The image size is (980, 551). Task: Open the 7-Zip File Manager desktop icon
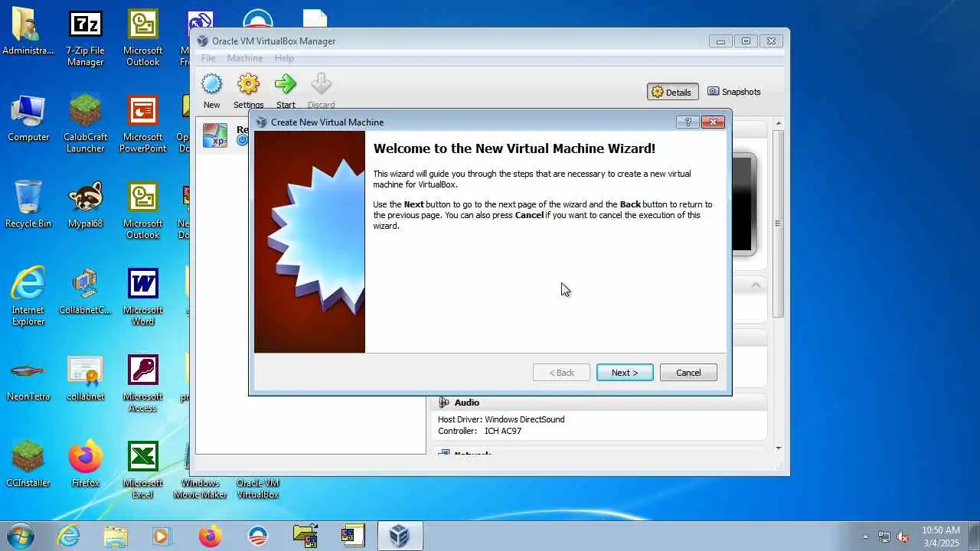tap(85, 38)
